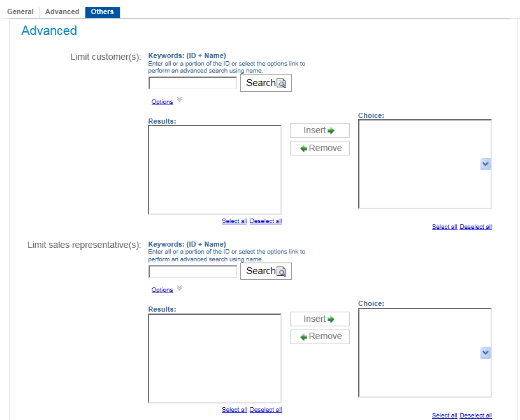Click Insert arrow button for sales representatives
Screen dimensions: 520x420
tap(319, 319)
